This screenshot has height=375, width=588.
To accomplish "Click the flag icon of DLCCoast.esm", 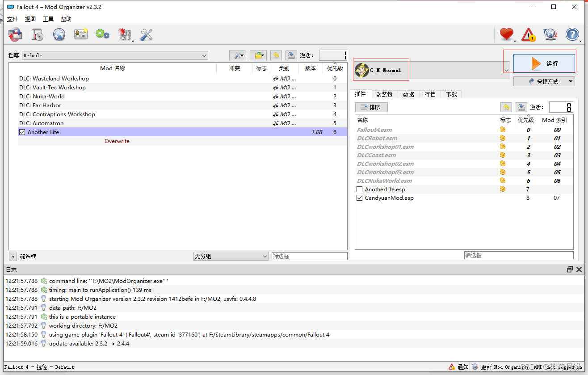I will [503, 155].
